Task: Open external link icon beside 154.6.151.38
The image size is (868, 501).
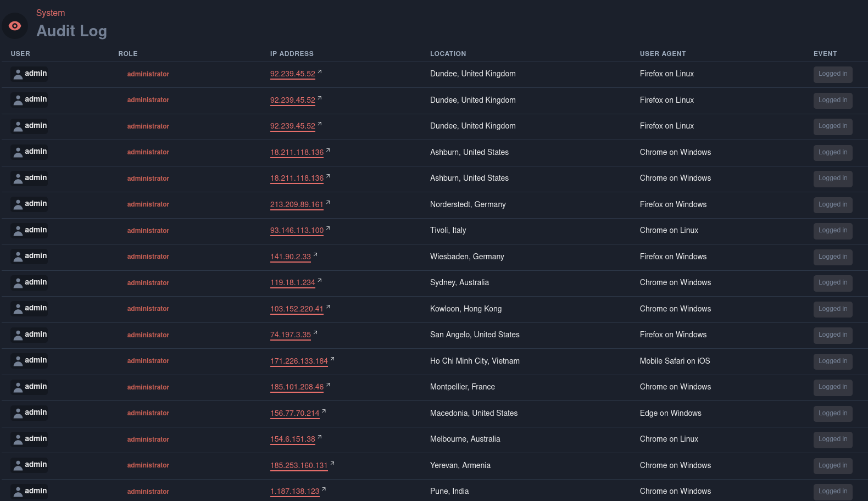Action: click(320, 437)
